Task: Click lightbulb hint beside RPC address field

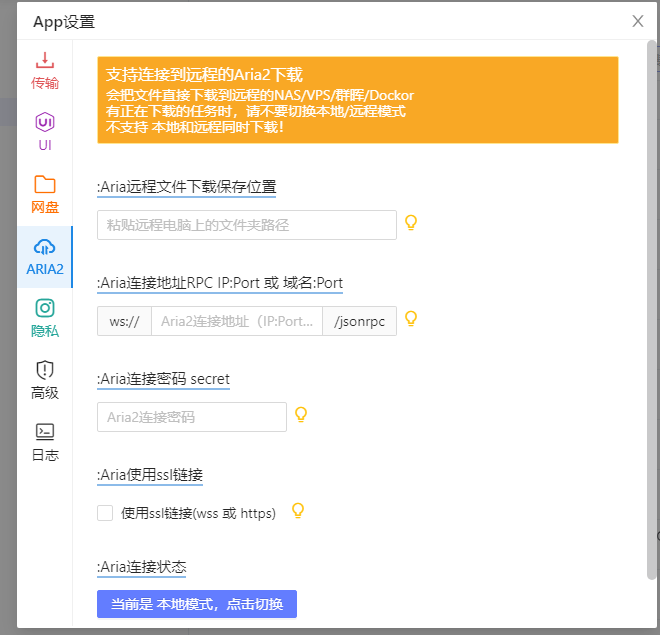Action: 410,319
